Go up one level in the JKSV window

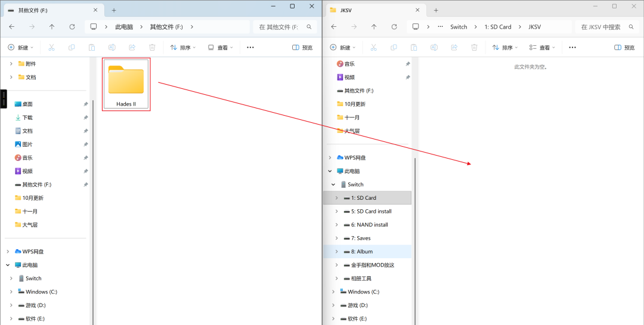(374, 27)
